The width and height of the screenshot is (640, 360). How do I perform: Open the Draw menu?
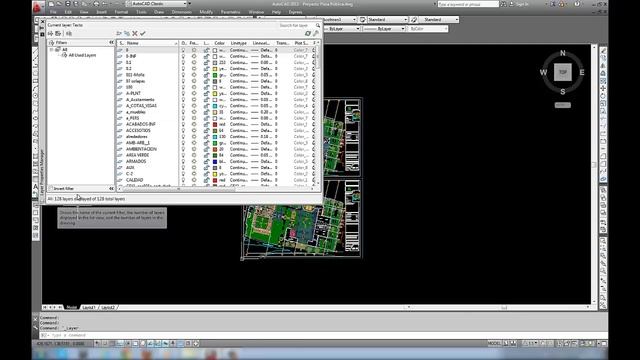click(x=159, y=12)
